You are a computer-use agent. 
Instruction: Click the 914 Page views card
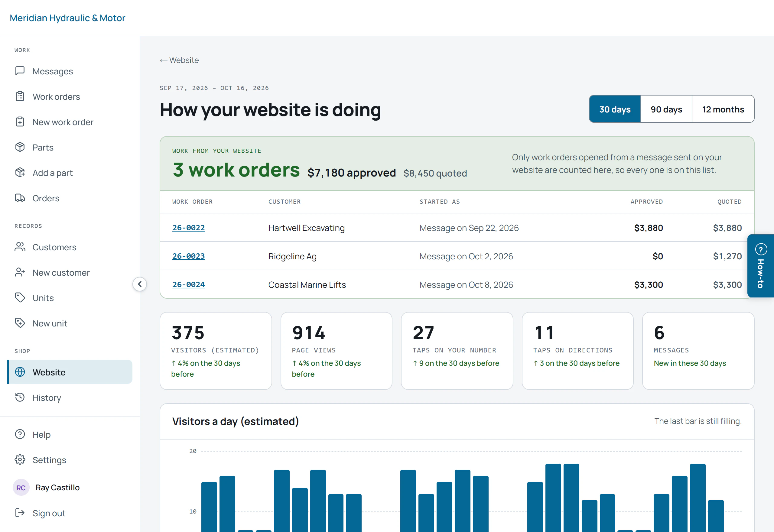pyautogui.click(x=336, y=351)
